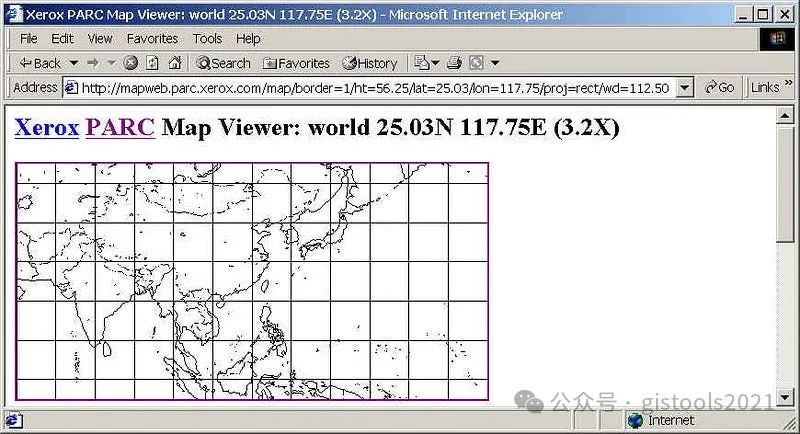
Task: Open the Back history dropdown arrow
Action: coord(74,63)
